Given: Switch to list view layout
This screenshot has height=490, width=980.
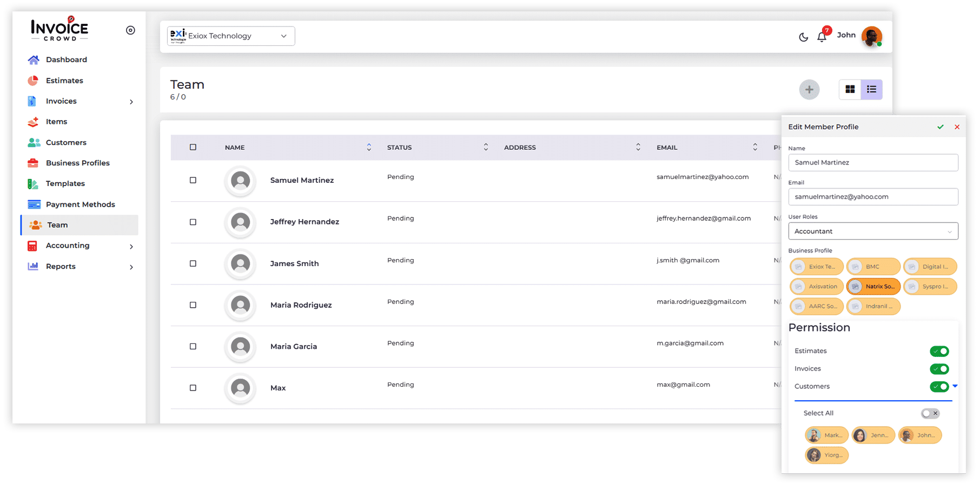Looking at the screenshot, I should [x=871, y=90].
